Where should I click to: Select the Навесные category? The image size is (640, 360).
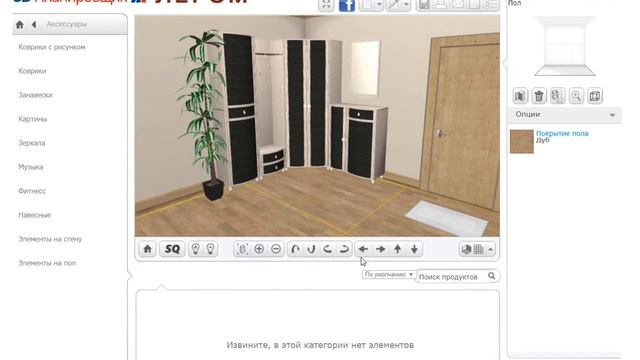[x=35, y=215]
